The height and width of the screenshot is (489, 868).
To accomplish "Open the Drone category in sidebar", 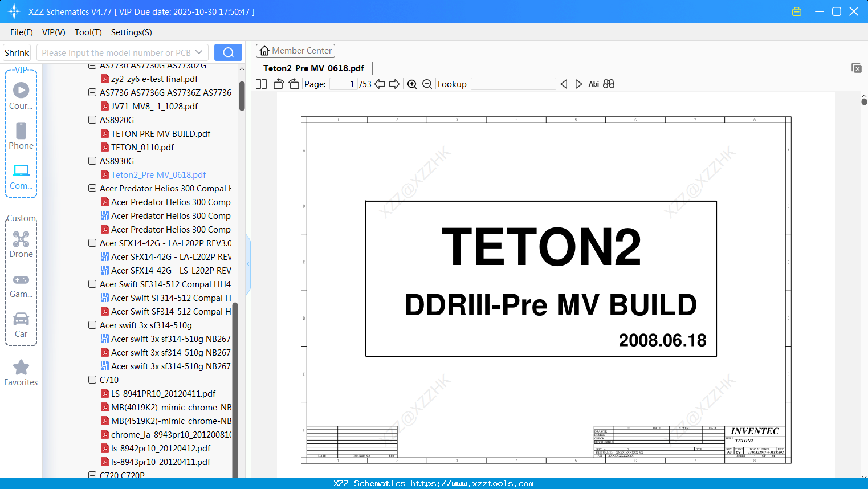I will tap(21, 244).
